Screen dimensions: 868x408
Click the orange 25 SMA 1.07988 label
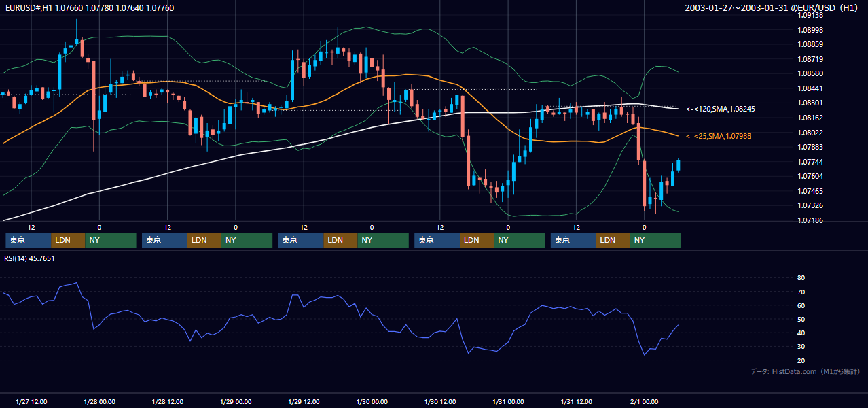point(719,137)
